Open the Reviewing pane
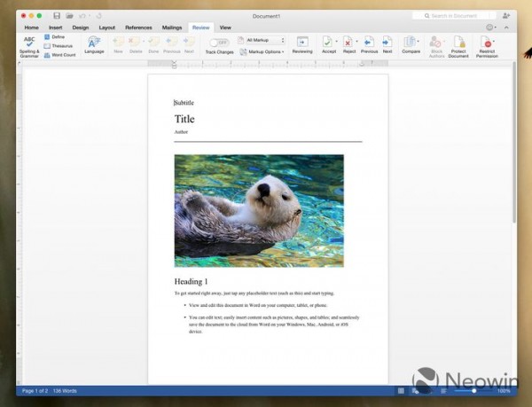The height and width of the screenshot is (407, 532). (302, 44)
